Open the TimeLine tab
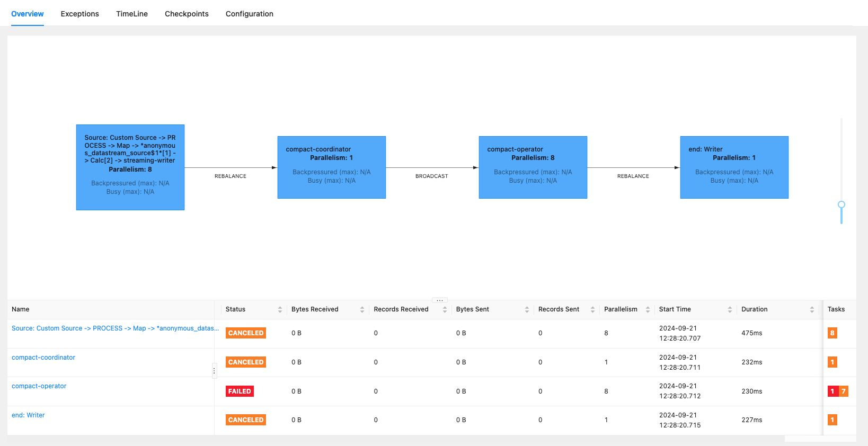The image size is (868, 446). click(132, 14)
